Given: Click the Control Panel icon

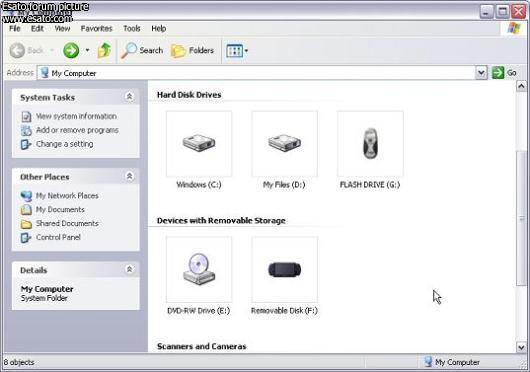Looking at the screenshot, I should tap(26, 237).
